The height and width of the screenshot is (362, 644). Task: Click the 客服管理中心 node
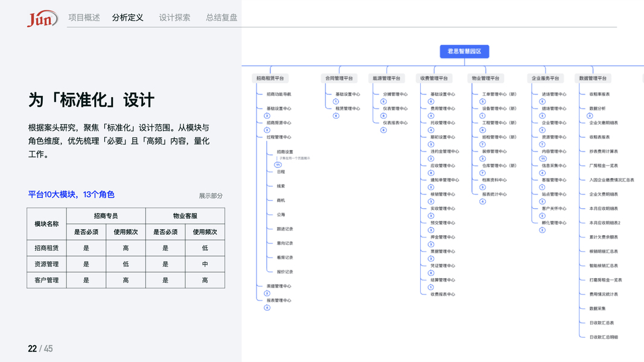pyautogui.click(x=554, y=180)
